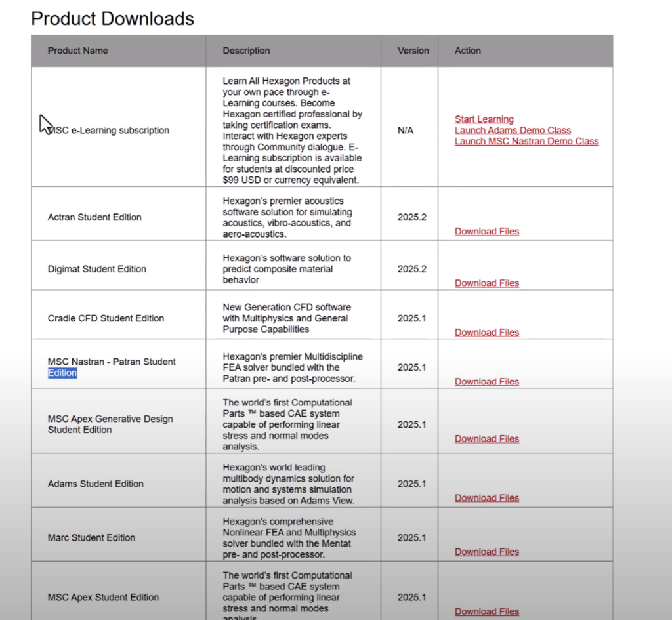Viewport: 672px width, 620px height.
Task: Click the Digimat Student Edition description text
Action: point(287,269)
